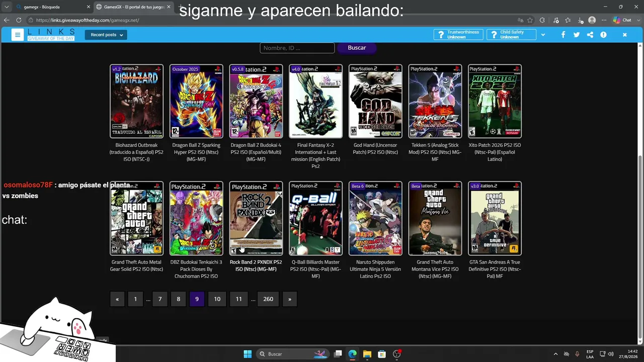Viewport: 644px width, 362px height.
Task: Open Microsoft Store from taskbar
Action: pos(382,354)
